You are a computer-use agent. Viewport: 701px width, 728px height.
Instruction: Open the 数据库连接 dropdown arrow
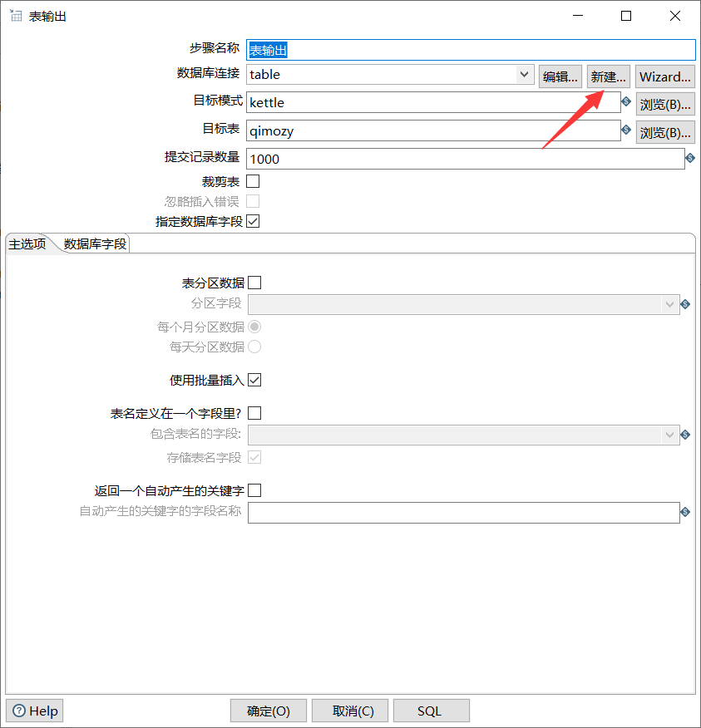pyautogui.click(x=524, y=74)
